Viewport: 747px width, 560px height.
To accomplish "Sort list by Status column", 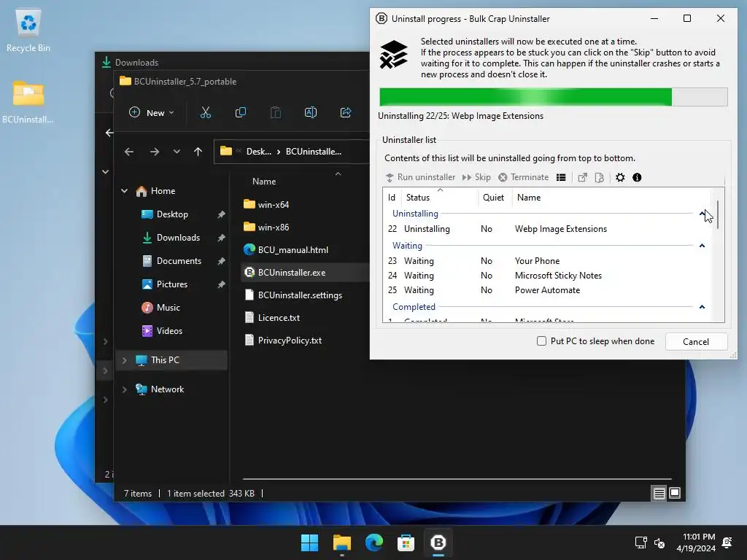I will point(439,197).
